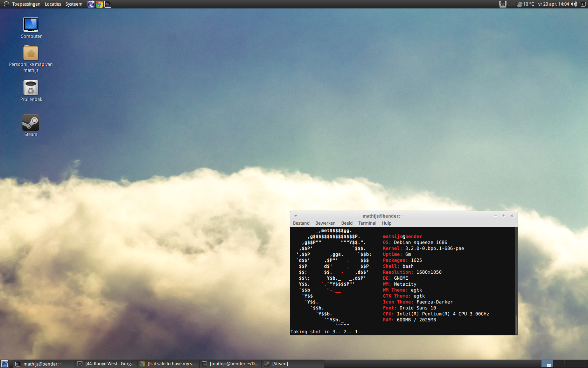The image size is (588, 368).
Task: Switch to Kanye West taskbar window
Action: (x=106, y=364)
